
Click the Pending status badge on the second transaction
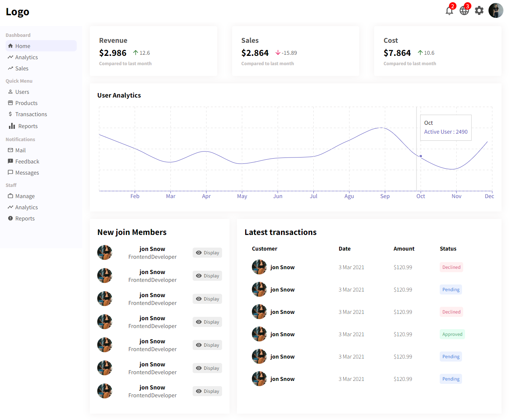450,289
